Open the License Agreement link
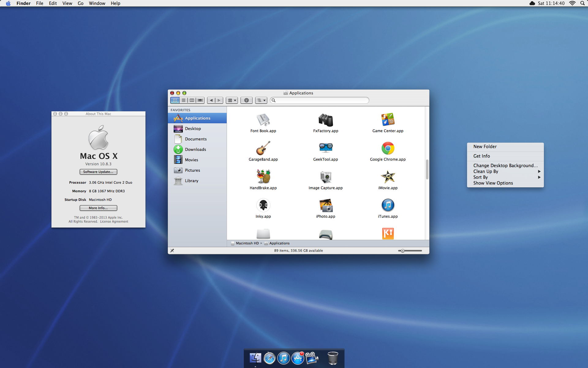The width and height of the screenshot is (588, 368). (114, 221)
